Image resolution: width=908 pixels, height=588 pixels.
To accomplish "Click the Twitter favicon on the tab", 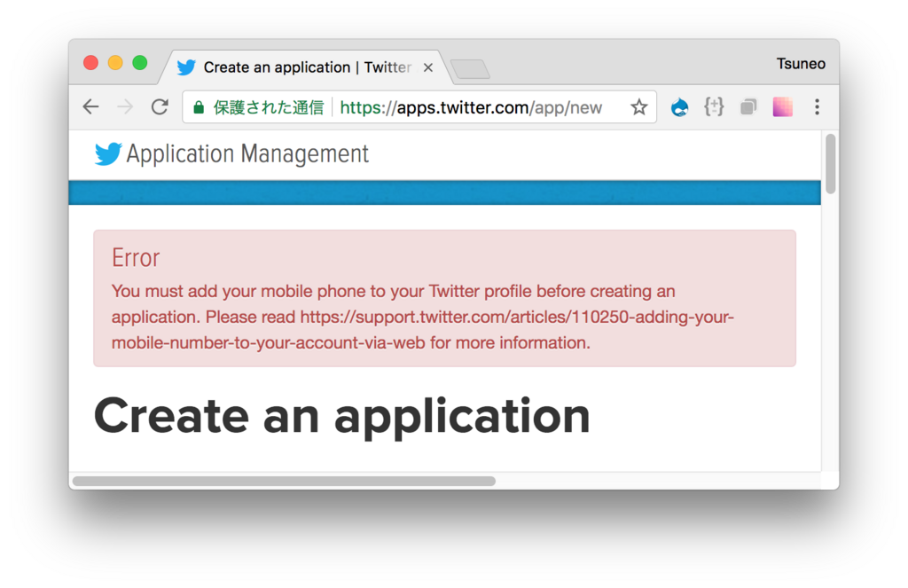I will (x=186, y=67).
